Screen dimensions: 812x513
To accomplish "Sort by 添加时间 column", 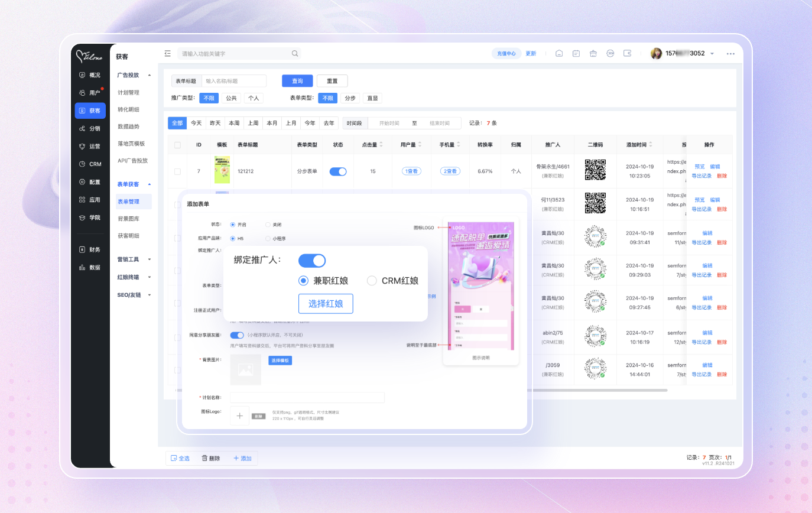I will point(651,145).
